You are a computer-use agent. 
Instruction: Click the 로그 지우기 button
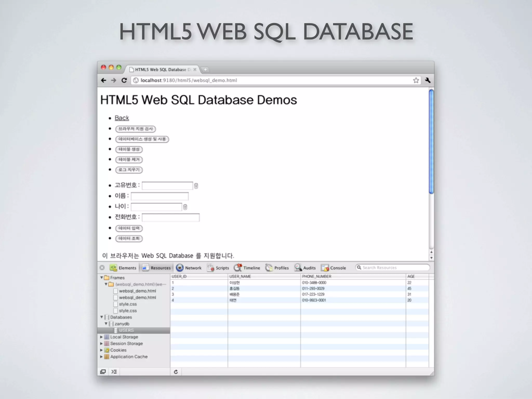coord(129,170)
